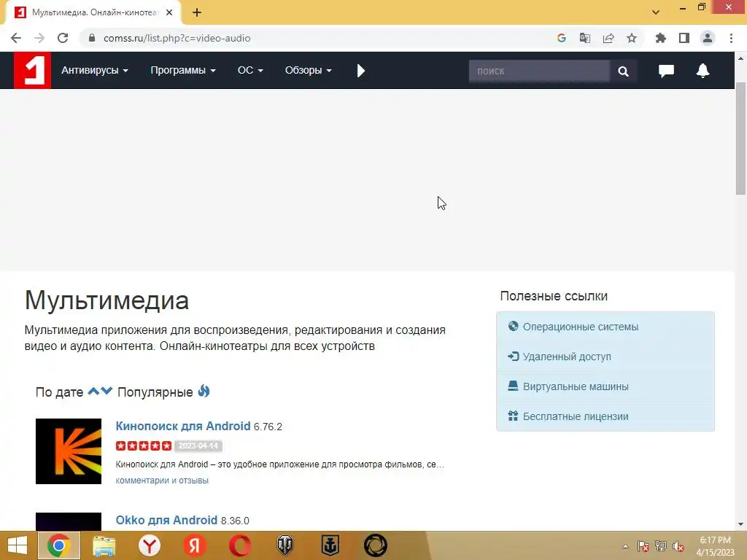This screenshot has height=560, width=747.
Task: Click the muted volume tray icon
Action: pyautogui.click(x=678, y=546)
